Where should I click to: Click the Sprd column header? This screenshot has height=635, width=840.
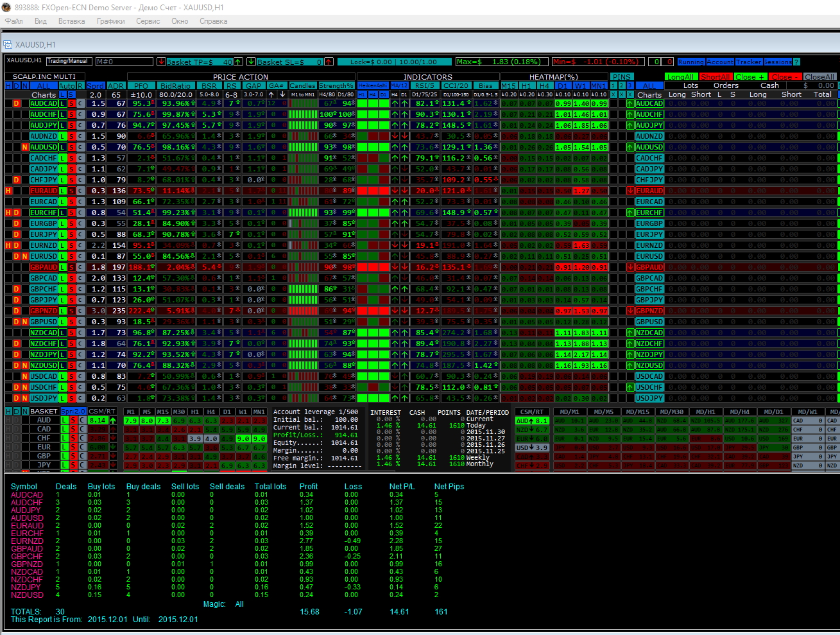96,85
